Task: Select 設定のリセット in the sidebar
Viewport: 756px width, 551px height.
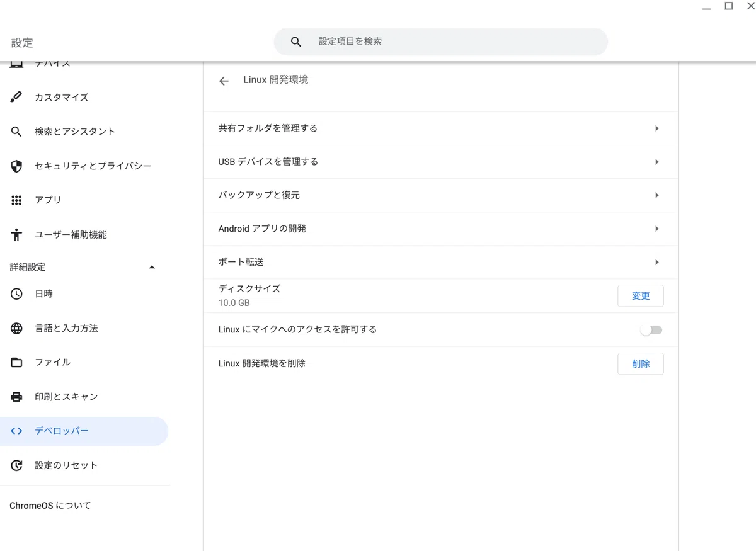Action: (84, 465)
